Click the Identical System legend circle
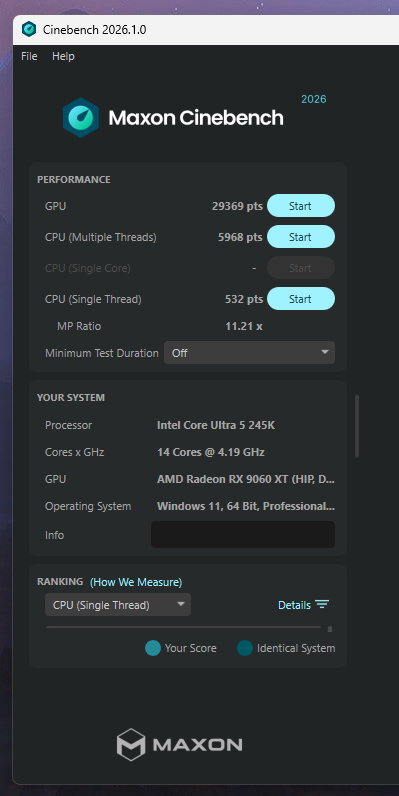 245,648
